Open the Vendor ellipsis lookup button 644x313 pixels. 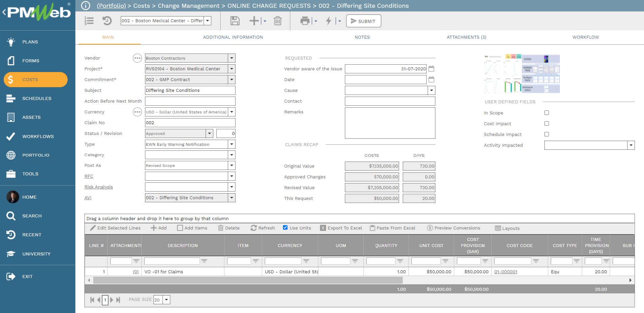tap(137, 58)
